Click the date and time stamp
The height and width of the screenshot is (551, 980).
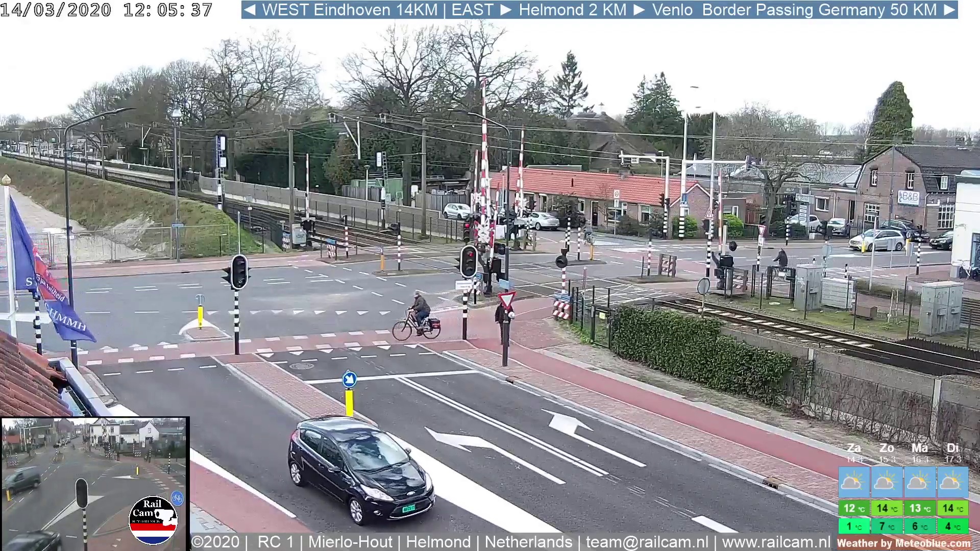106,10
